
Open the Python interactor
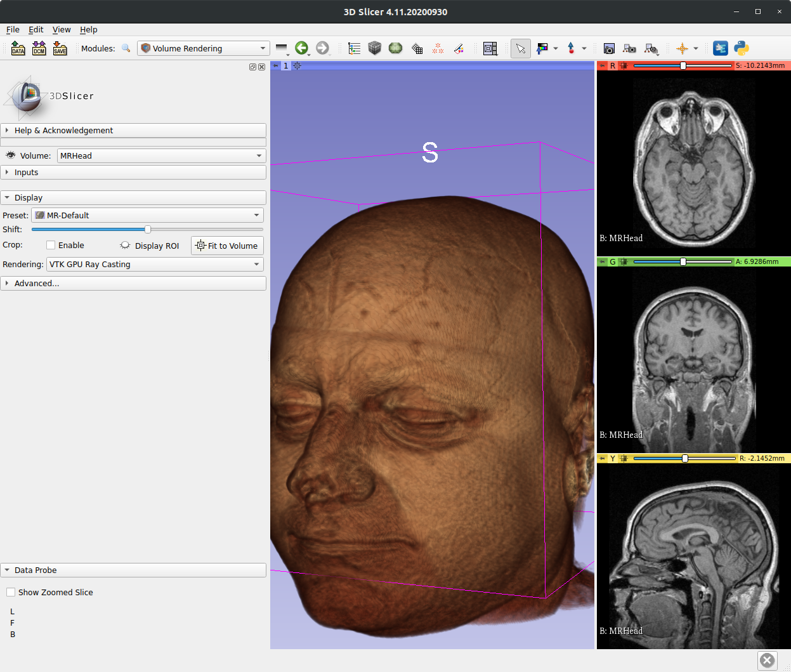[x=741, y=48]
